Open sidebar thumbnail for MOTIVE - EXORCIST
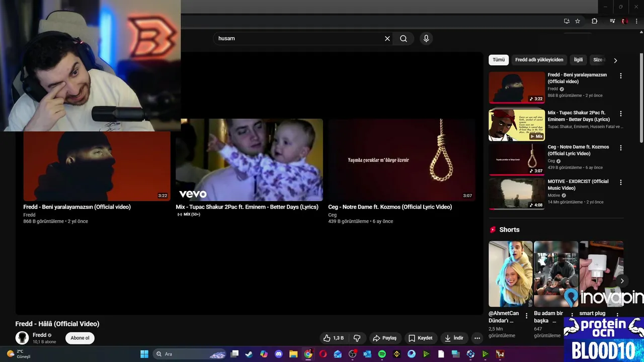The image size is (644, 362). point(517,194)
